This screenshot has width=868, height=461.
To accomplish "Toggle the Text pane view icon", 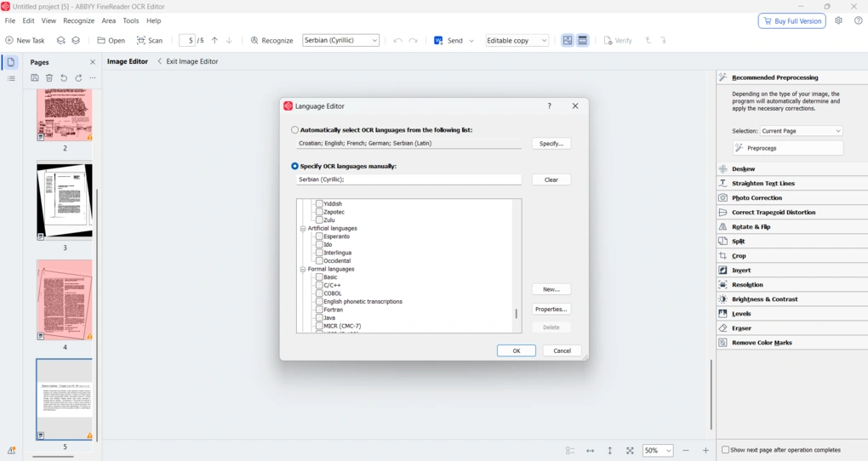I will [x=582, y=40].
